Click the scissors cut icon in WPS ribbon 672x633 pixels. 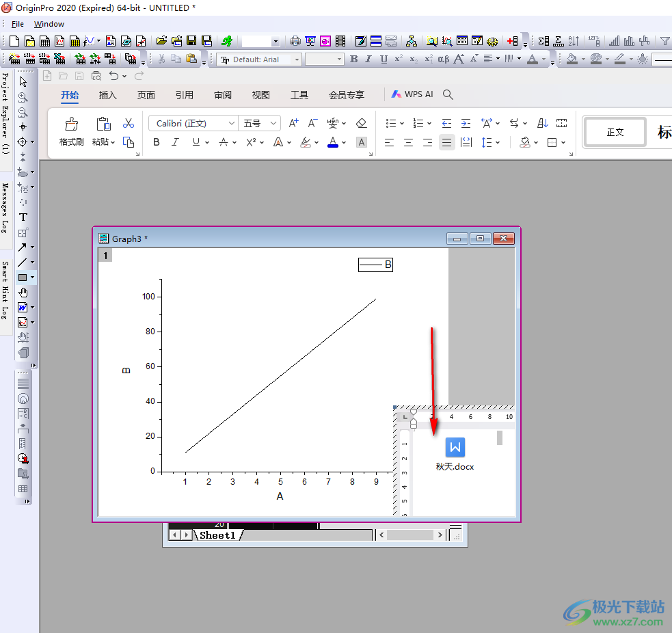click(x=128, y=123)
